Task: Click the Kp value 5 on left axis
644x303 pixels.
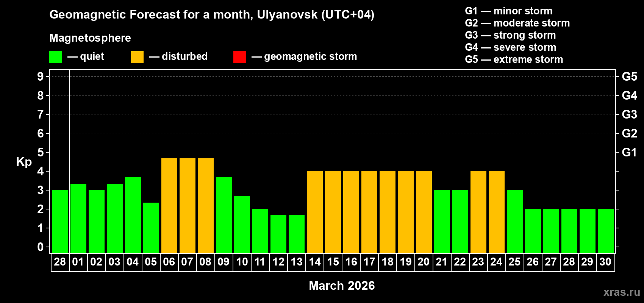Action: pos(41,152)
